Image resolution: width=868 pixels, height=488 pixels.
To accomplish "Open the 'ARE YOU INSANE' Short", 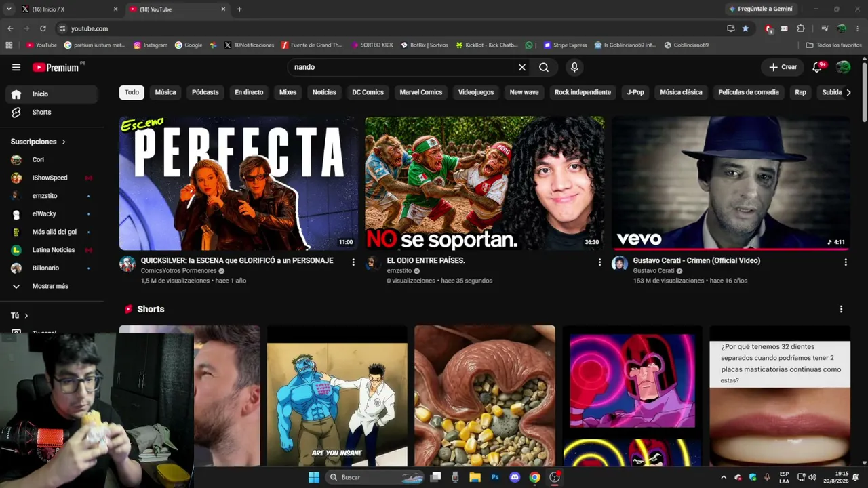I will click(x=337, y=396).
